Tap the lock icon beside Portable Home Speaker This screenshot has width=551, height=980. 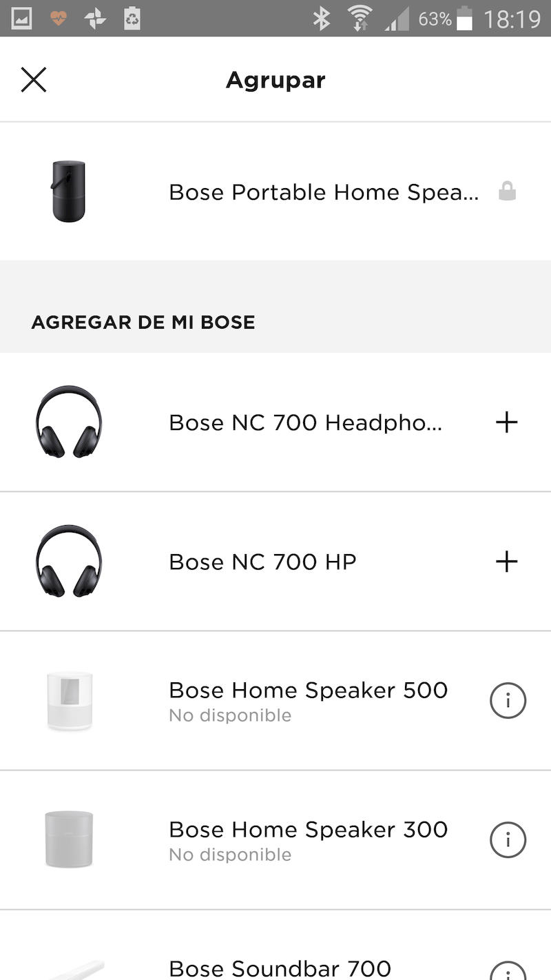click(x=507, y=192)
